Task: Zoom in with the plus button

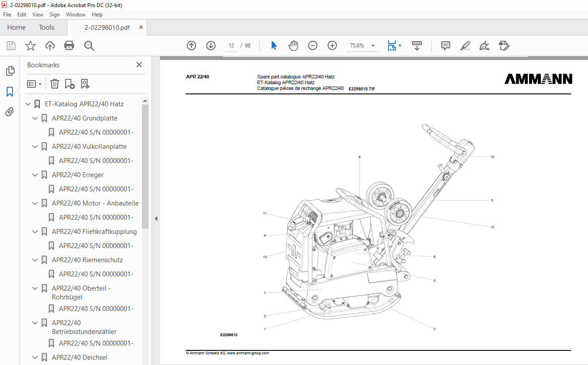Action: point(332,46)
